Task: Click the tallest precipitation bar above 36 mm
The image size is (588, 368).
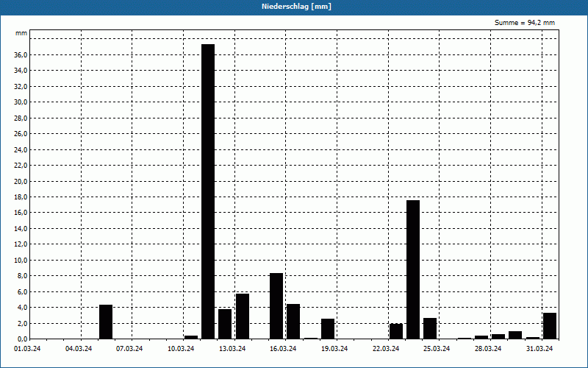Action: click(x=208, y=191)
